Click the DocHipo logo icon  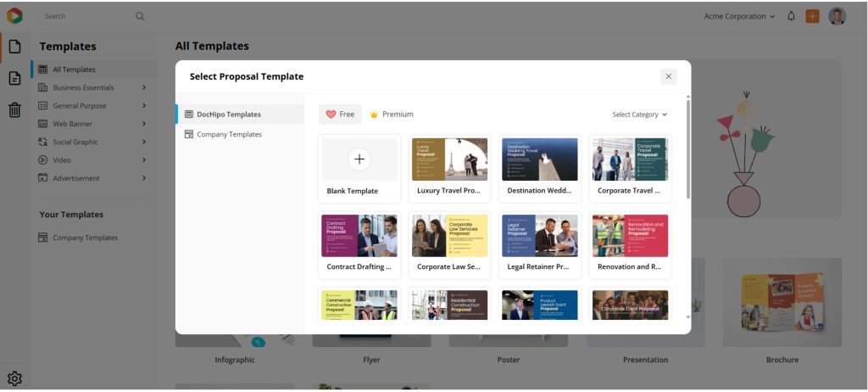(14, 16)
